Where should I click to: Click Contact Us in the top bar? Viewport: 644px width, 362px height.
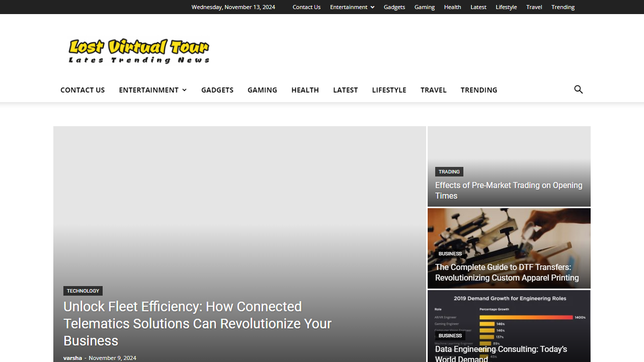point(306,7)
